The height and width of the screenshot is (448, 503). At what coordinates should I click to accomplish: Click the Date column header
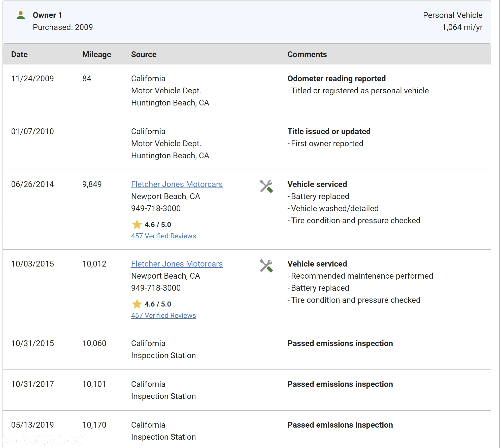pyautogui.click(x=19, y=54)
